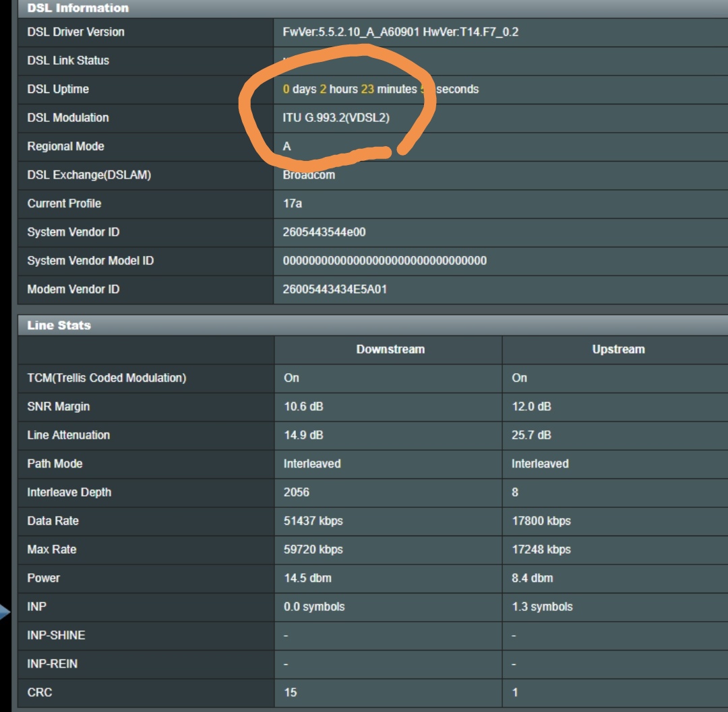The width and height of the screenshot is (728, 712).
Task: Select the Upstream column header
Action: tap(618, 349)
